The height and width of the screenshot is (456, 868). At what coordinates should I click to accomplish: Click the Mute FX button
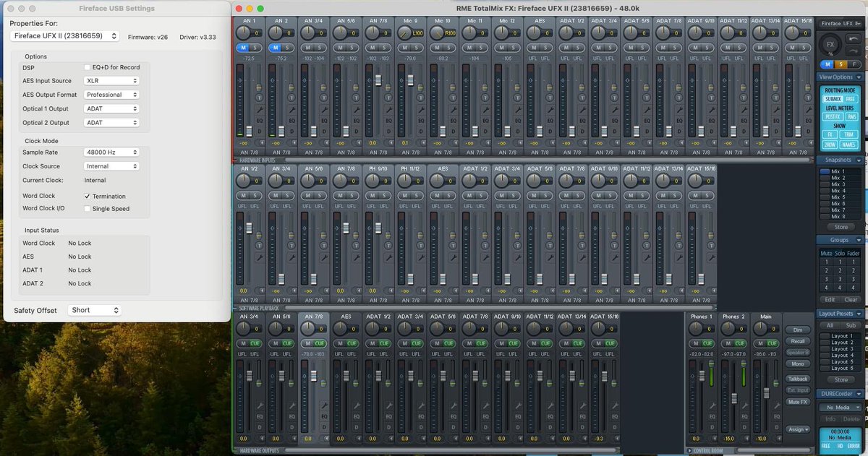coord(798,402)
